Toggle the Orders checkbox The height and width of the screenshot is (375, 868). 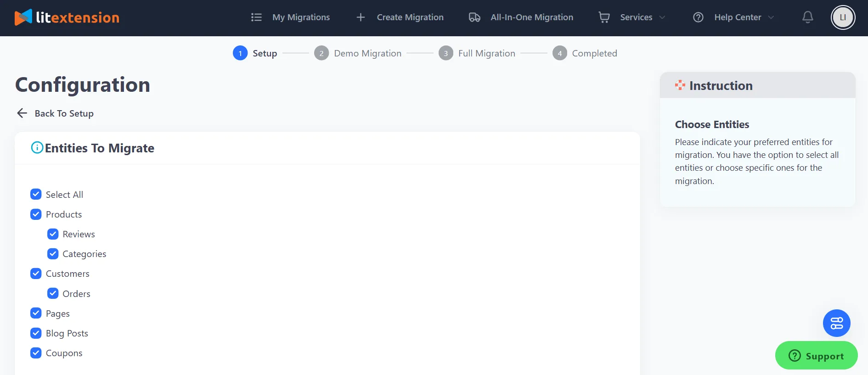[53, 293]
